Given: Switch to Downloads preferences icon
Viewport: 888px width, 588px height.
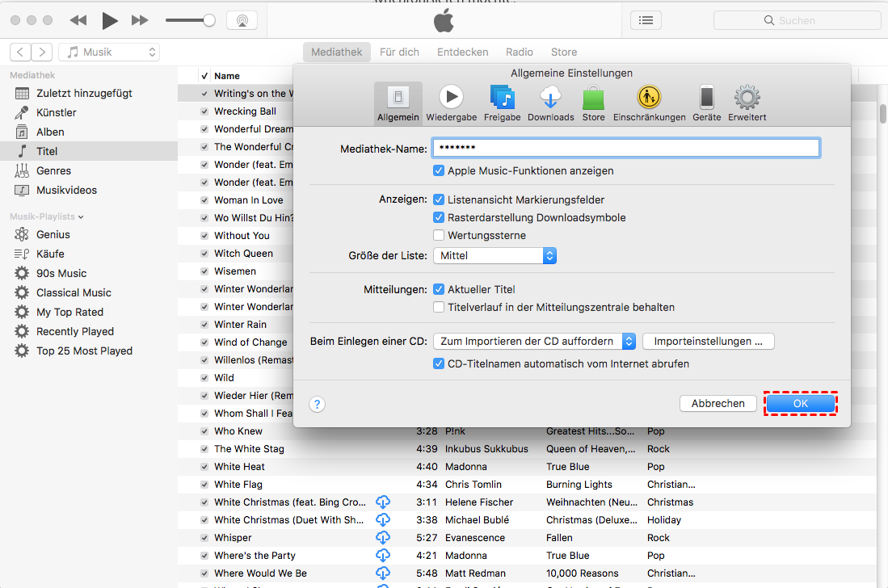Looking at the screenshot, I should pos(550,103).
